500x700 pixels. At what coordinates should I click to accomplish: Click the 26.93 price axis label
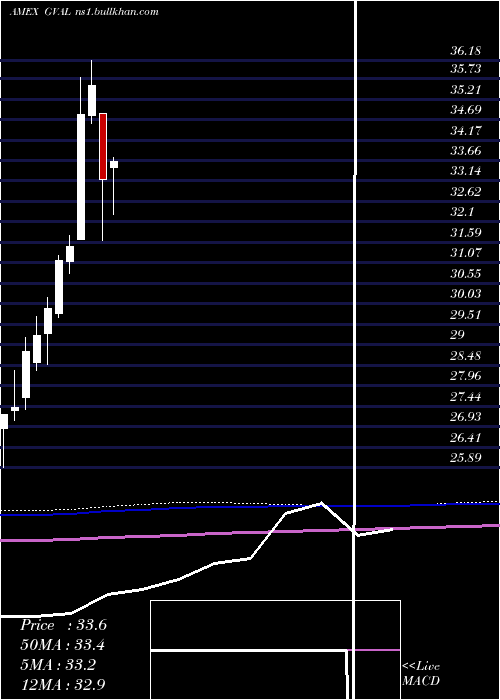[465, 417]
